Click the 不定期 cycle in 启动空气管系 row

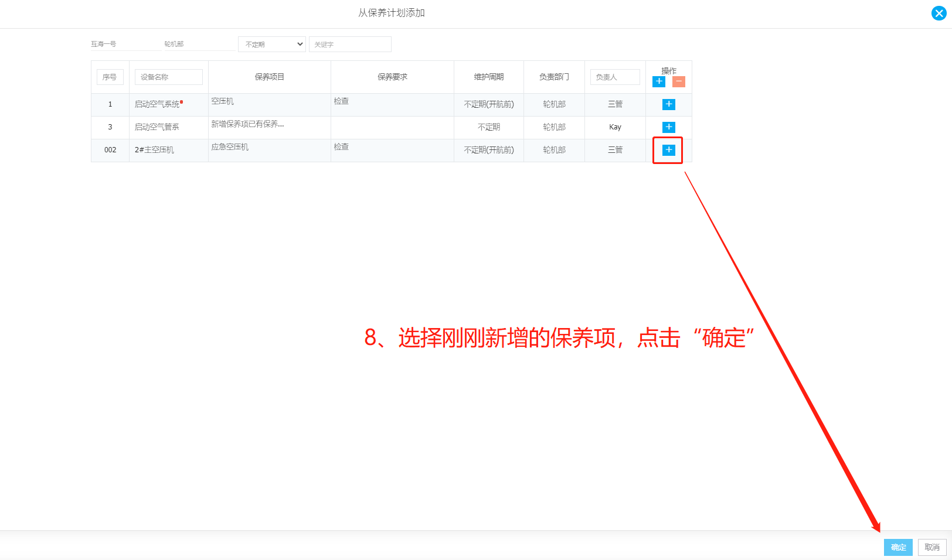click(489, 127)
